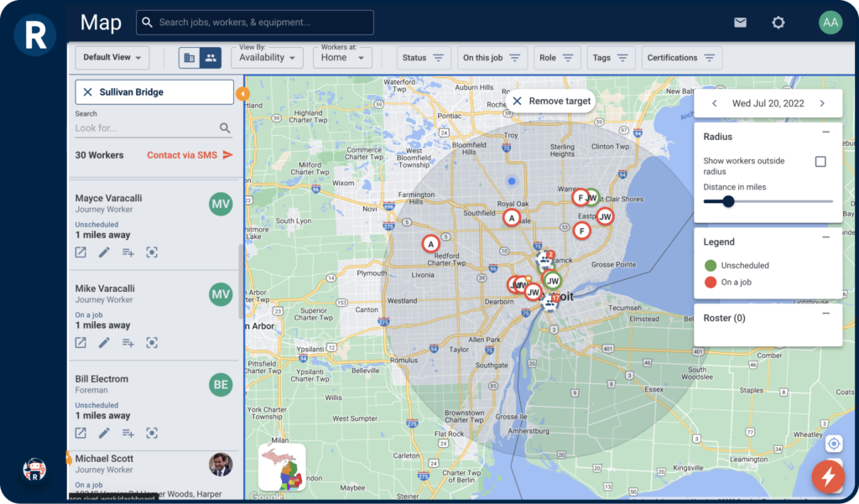The width and height of the screenshot is (859, 504).
Task: Select the Michael Scott worker name
Action: pyautogui.click(x=104, y=459)
